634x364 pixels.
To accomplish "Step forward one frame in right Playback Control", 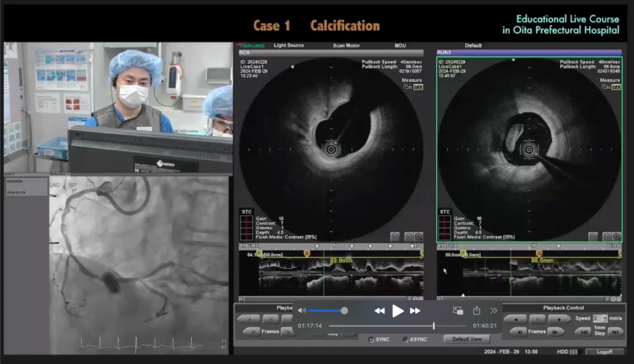I will [556, 332].
